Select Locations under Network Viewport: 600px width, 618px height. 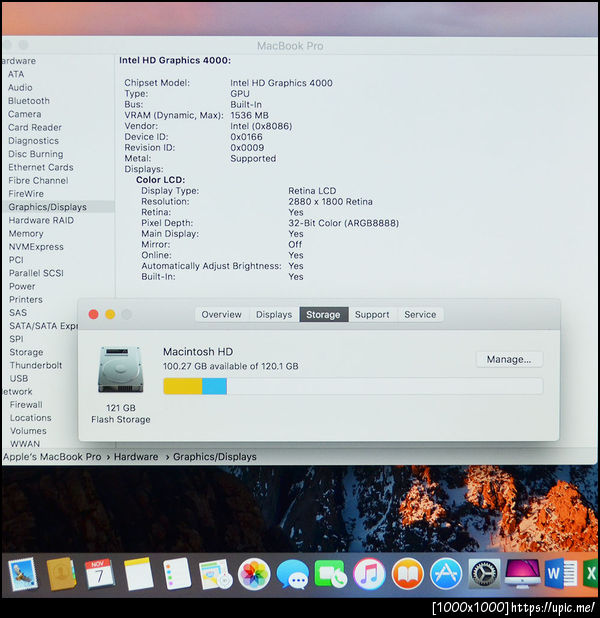coord(31,418)
